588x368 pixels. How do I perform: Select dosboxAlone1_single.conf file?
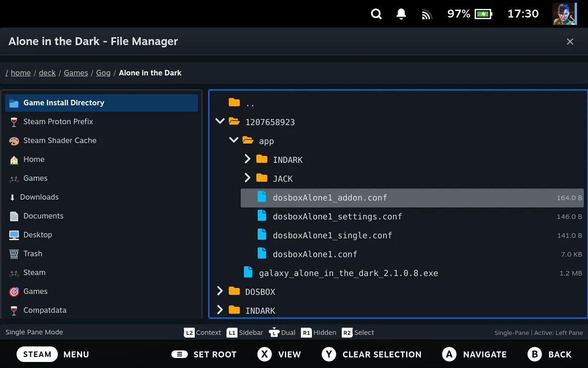(412, 236)
